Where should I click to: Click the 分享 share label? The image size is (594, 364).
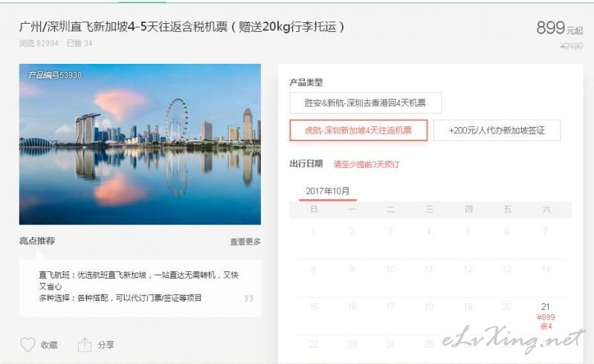[106, 345]
